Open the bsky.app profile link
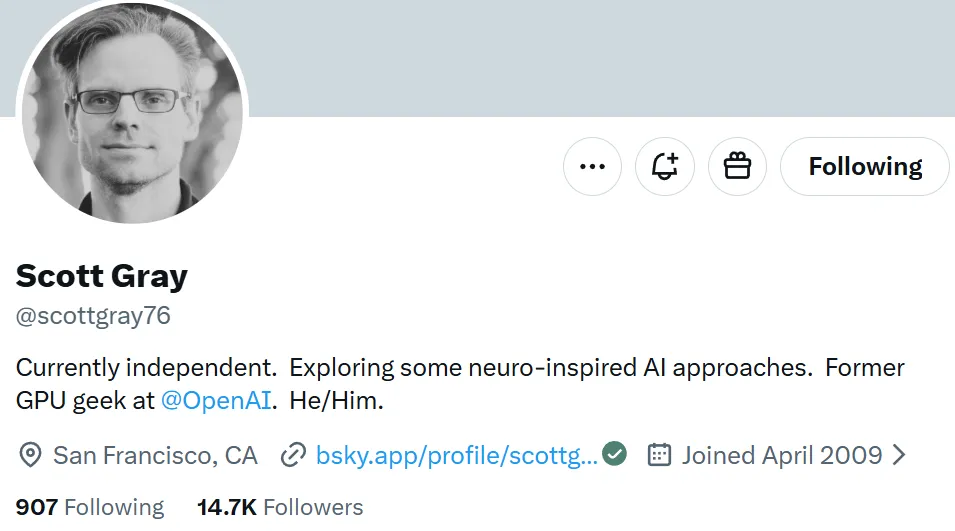The height and width of the screenshot is (531, 955). point(456,455)
